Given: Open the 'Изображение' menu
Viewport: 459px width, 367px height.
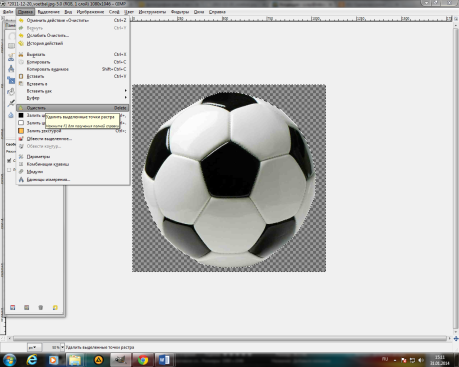Looking at the screenshot, I should [x=90, y=12].
